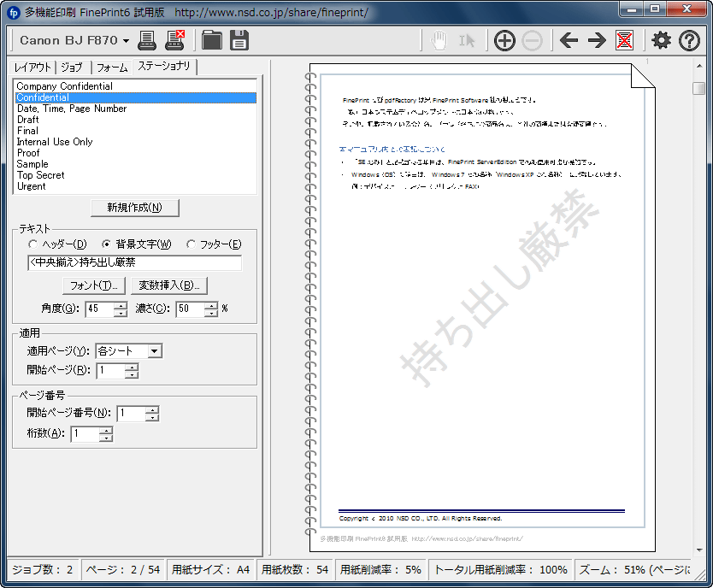Click the delete page red X icon
Screen dimensions: 713x588
pyautogui.click(x=625, y=41)
